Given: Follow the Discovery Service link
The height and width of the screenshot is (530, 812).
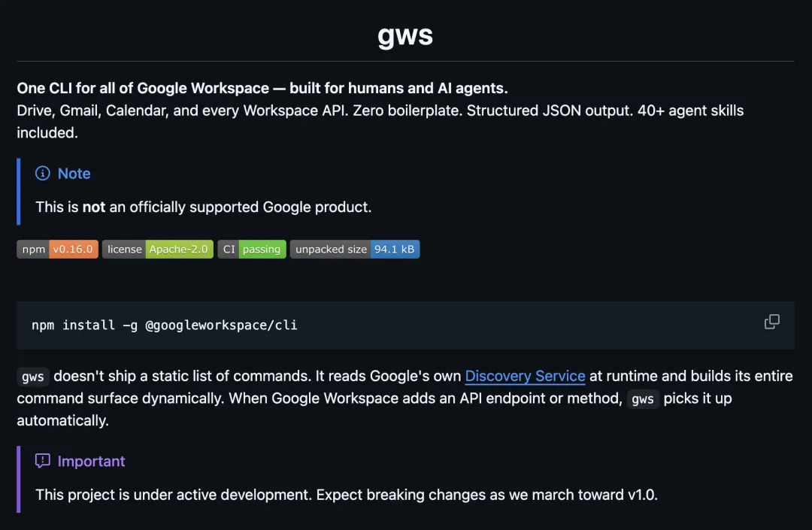Looking at the screenshot, I should (x=525, y=376).
